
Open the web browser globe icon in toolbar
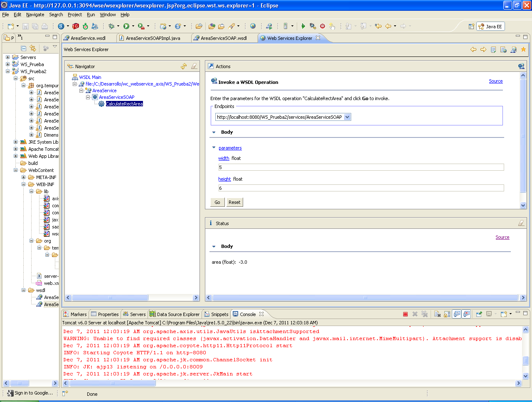[253, 26]
